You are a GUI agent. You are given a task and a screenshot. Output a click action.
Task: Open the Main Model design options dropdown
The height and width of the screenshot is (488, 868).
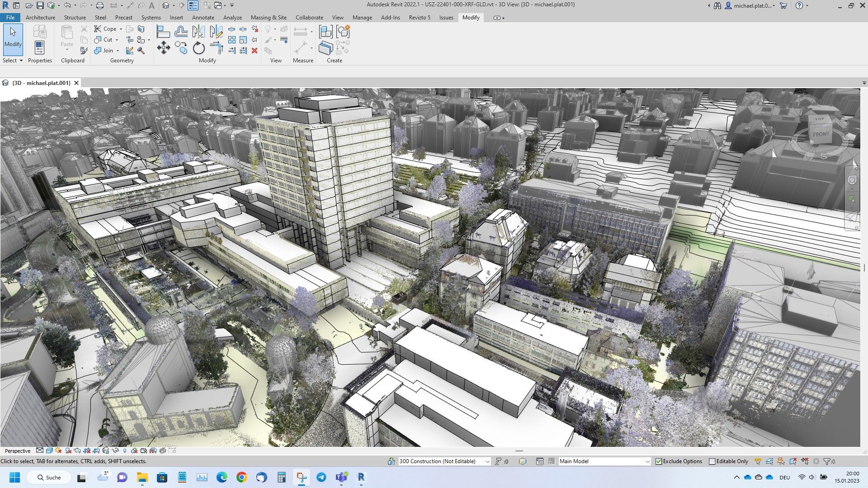pyautogui.click(x=647, y=461)
